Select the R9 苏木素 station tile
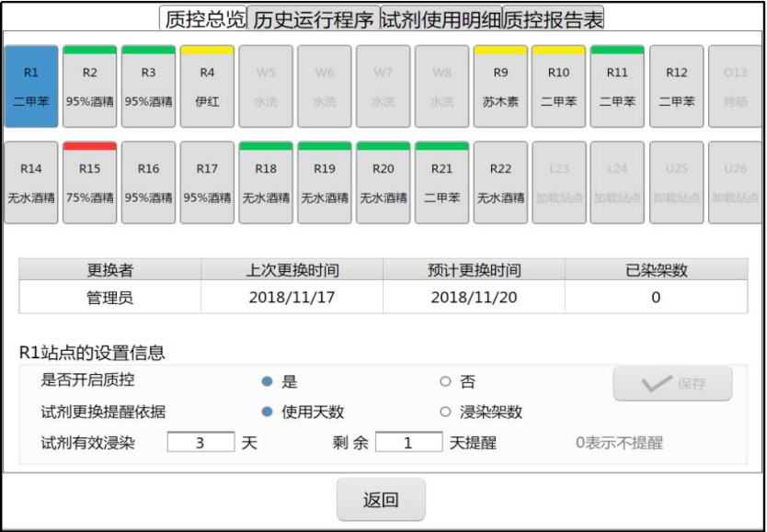The width and height of the screenshot is (767, 532). tap(500, 85)
